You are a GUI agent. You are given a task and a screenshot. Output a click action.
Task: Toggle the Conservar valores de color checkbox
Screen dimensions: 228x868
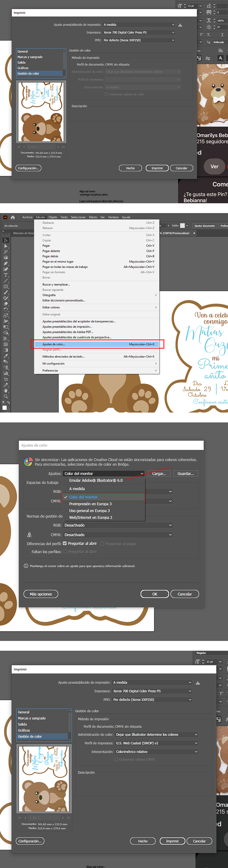pos(106,94)
